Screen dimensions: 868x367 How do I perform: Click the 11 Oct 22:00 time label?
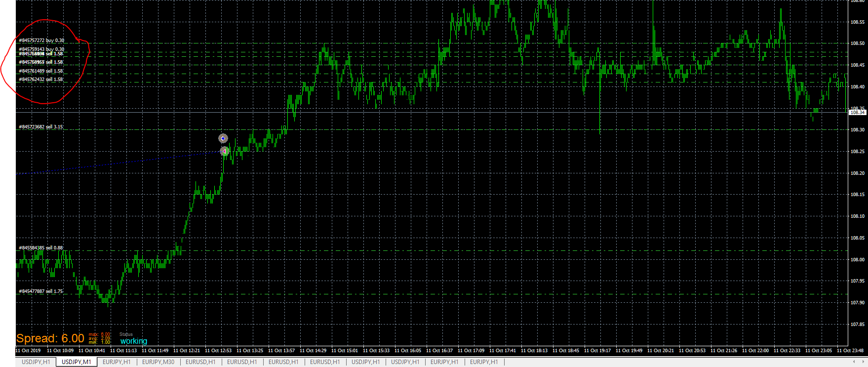(755, 351)
